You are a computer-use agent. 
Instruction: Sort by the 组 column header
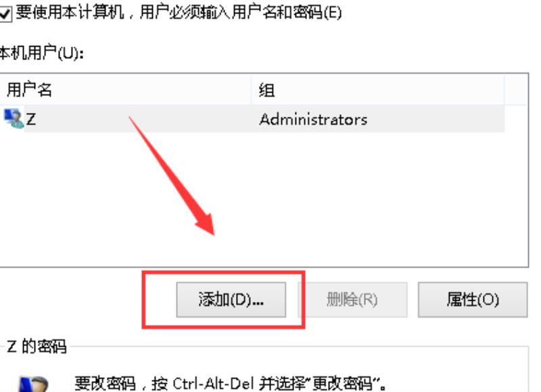click(378, 90)
